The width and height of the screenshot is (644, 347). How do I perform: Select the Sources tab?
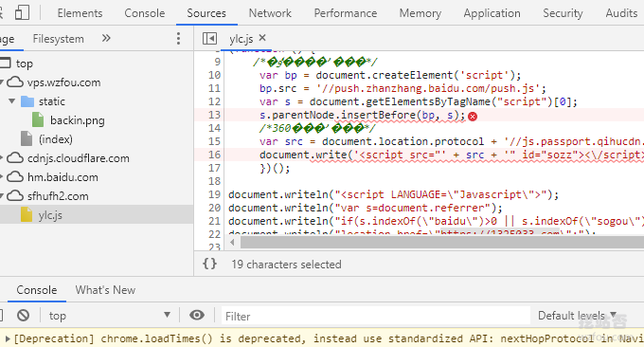click(206, 13)
